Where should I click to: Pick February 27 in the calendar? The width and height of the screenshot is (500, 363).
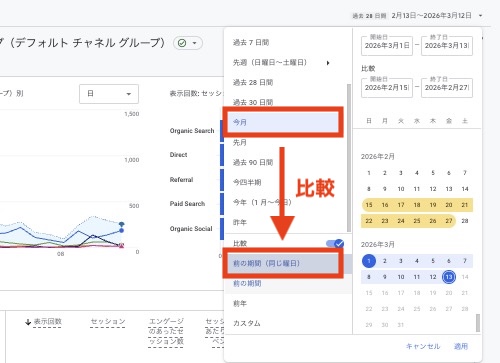pos(449,221)
